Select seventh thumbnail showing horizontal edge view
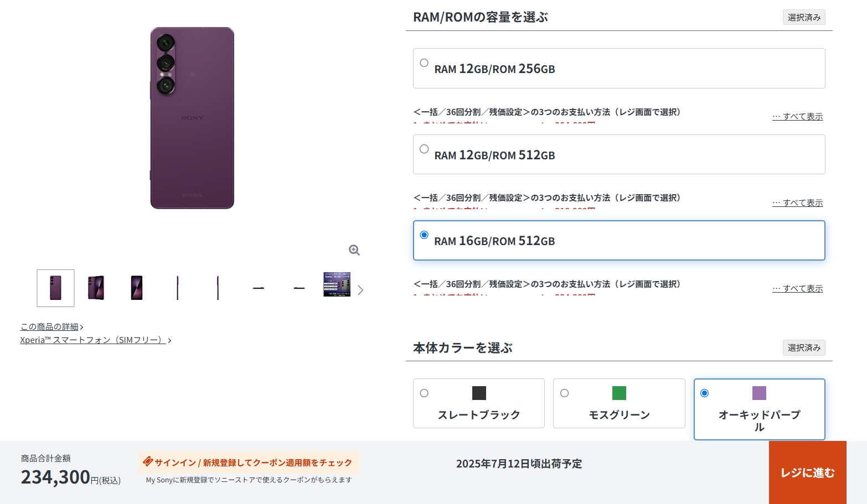The width and height of the screenshot is (867, 504). (299, 288)
